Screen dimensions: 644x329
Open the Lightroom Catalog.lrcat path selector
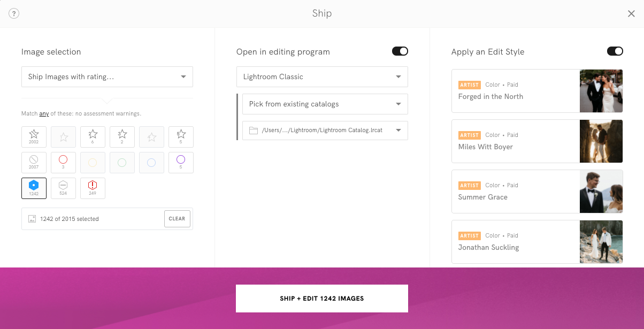[325, 130]
